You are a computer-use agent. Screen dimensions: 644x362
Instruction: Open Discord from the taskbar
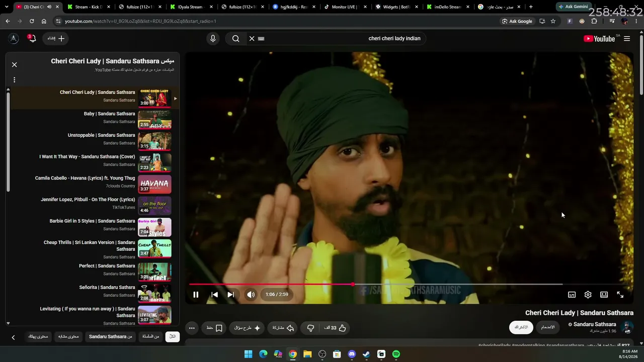[x=352, y=354]
